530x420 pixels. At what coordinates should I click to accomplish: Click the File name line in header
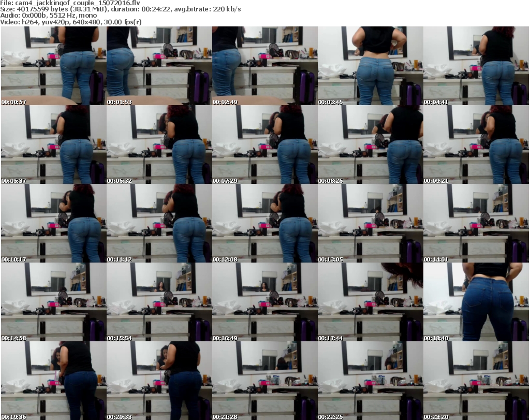click(70, 3)
